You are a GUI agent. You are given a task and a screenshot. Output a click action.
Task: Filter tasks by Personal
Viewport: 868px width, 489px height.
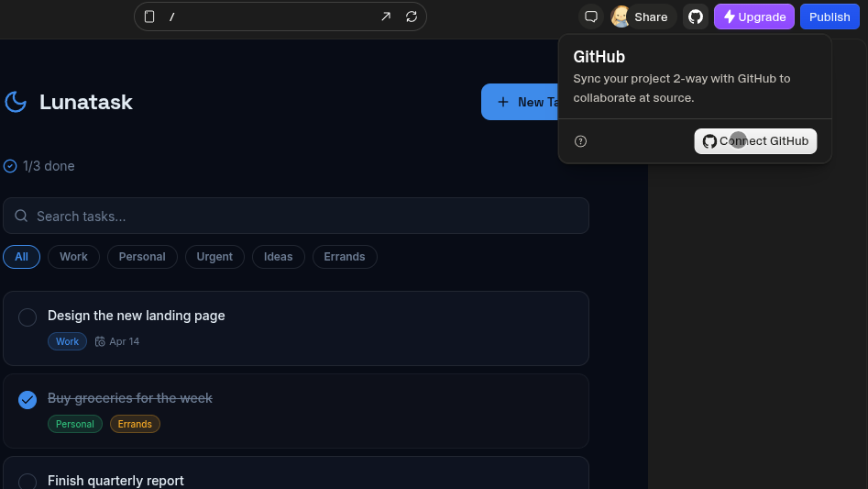[x=142, y=257]
